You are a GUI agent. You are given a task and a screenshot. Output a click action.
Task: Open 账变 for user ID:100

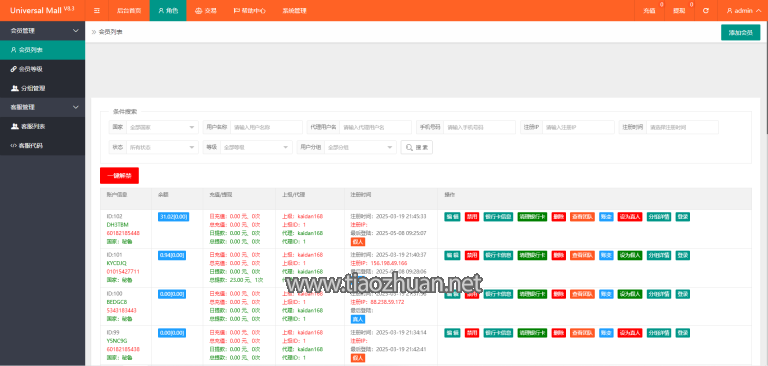606,294
